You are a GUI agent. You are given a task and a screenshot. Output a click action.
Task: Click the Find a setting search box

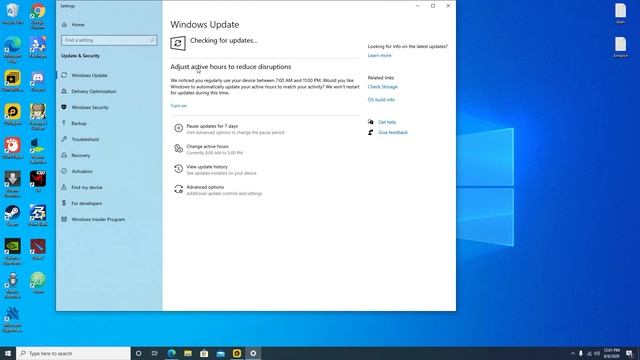[x=109, y=40]
